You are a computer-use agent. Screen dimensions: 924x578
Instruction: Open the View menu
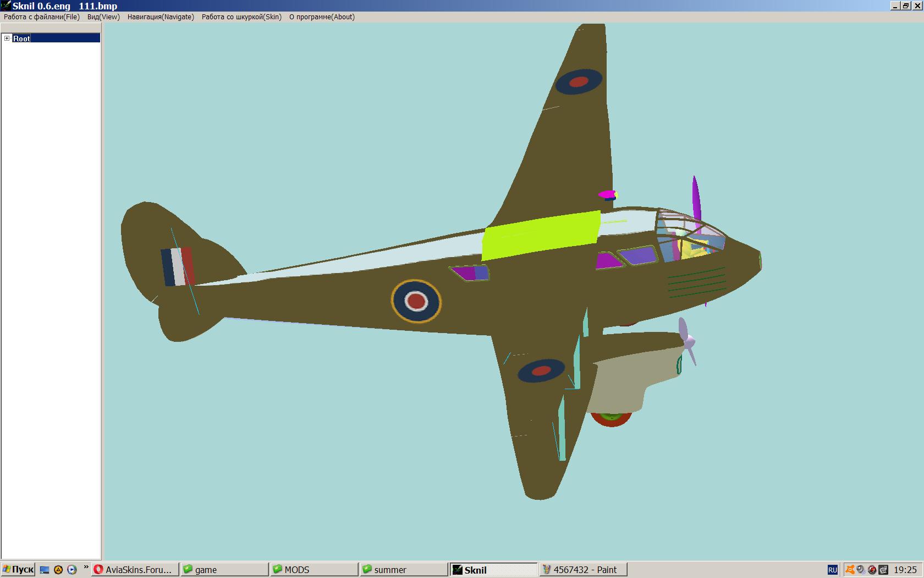103,17
